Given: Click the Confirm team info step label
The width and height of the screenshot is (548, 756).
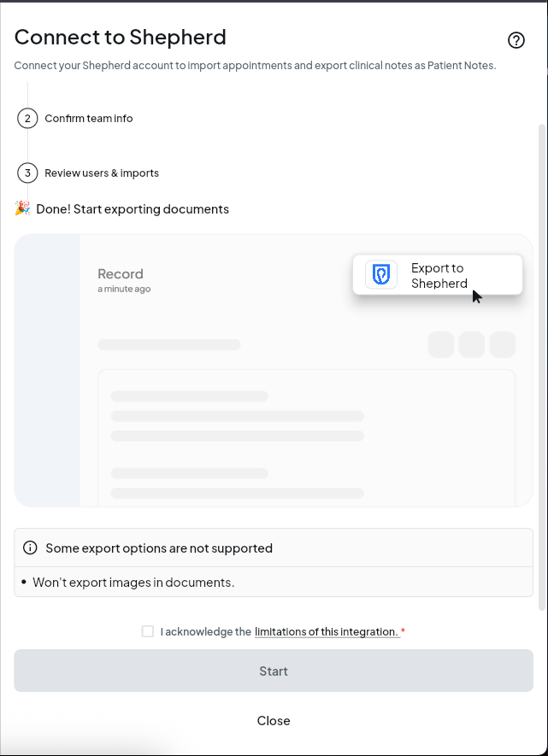Looking at the screenshot, I should click(x=89, y=118).
